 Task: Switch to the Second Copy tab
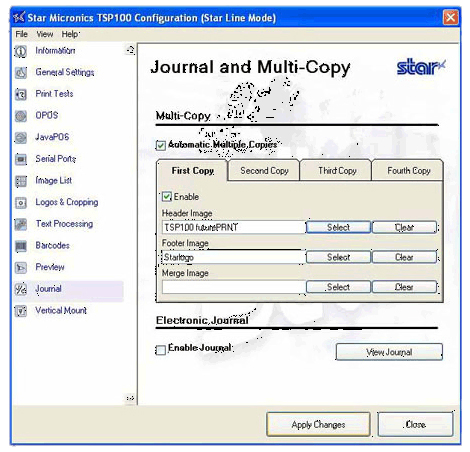click(x=264, y=171)
